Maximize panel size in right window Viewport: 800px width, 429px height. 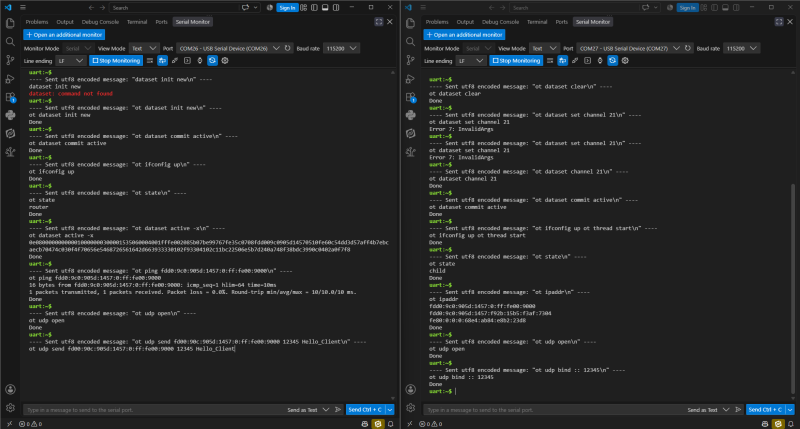[x=779, y=22]
